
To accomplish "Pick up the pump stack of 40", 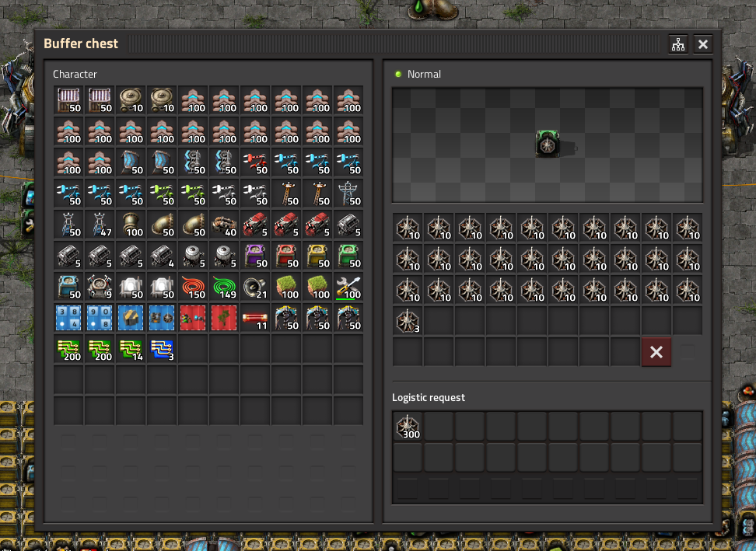I will pyautogui.click(x=224, y=225).
